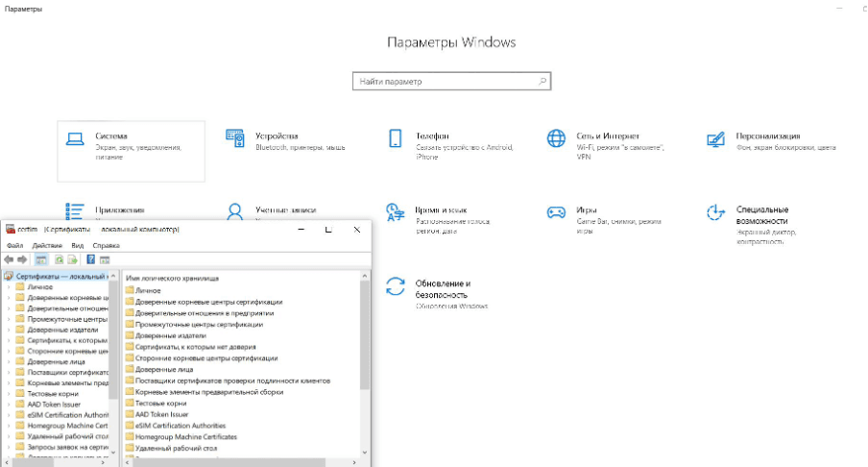Expand Доверенные корневые tree node chevron
The image size is (868, 467).
pos(9,298)
